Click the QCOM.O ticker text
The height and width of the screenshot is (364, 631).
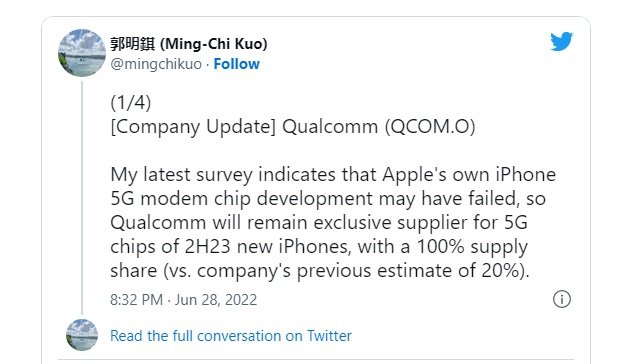click(x=430, y=127)
